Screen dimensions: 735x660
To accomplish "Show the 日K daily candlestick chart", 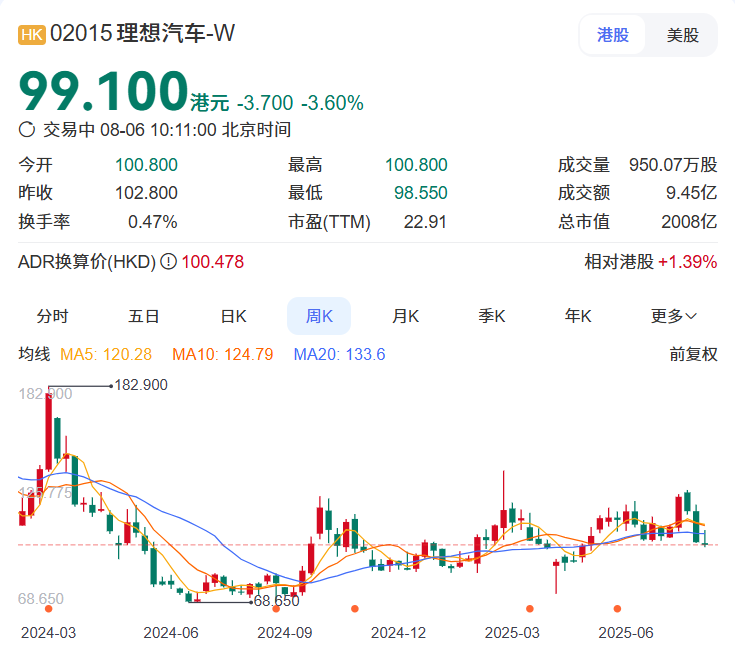I will [x=233, y=316].
